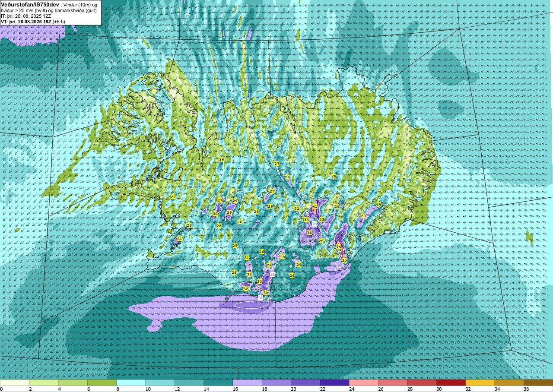
Task: Pick the brown legend swatch after 36
Action: pyautogui.click(x=538, y=383)
